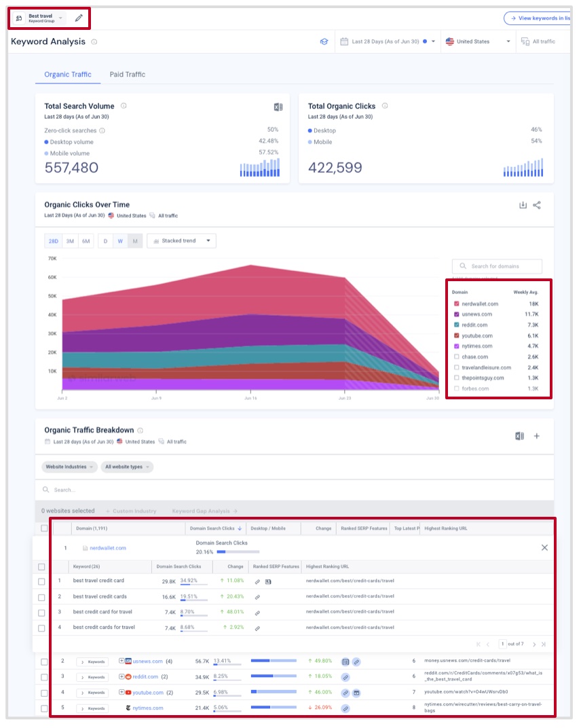Open the Stacked trend chart type dropdown

point(181,241)
